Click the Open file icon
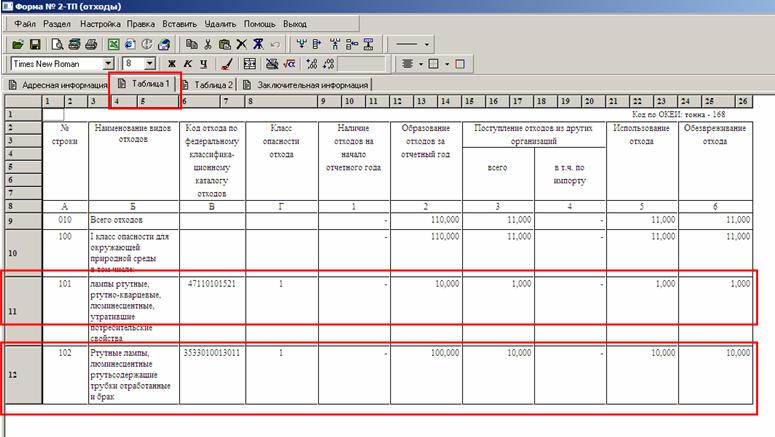 tap(16, 44)
